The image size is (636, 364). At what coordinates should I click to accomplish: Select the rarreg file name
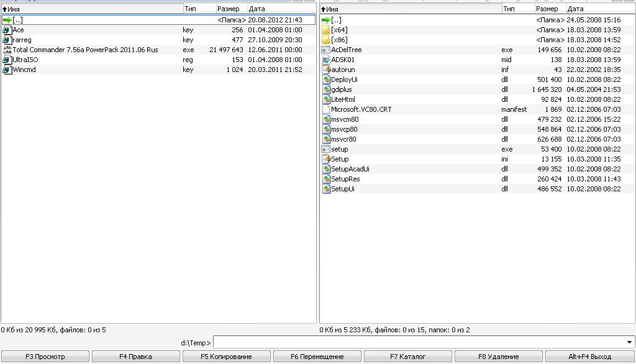pos(22,40)
